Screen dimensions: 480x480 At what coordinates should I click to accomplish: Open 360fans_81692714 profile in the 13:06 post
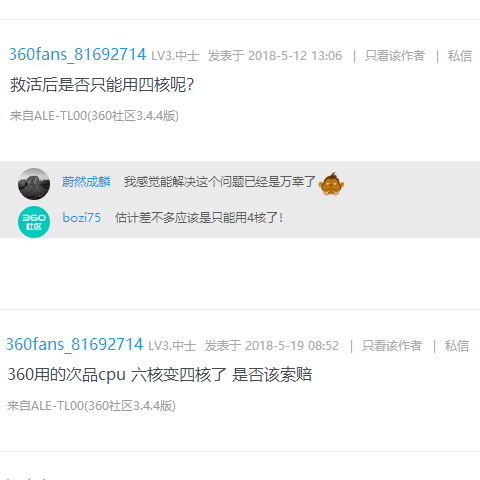click(x=77, y=55)
